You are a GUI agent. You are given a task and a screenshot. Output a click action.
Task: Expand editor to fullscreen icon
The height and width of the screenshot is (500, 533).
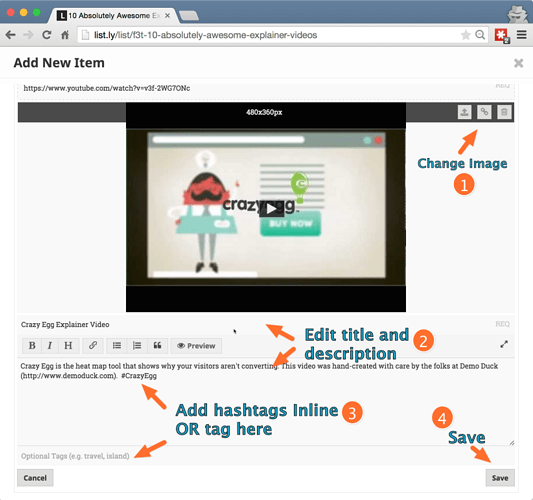504,344
